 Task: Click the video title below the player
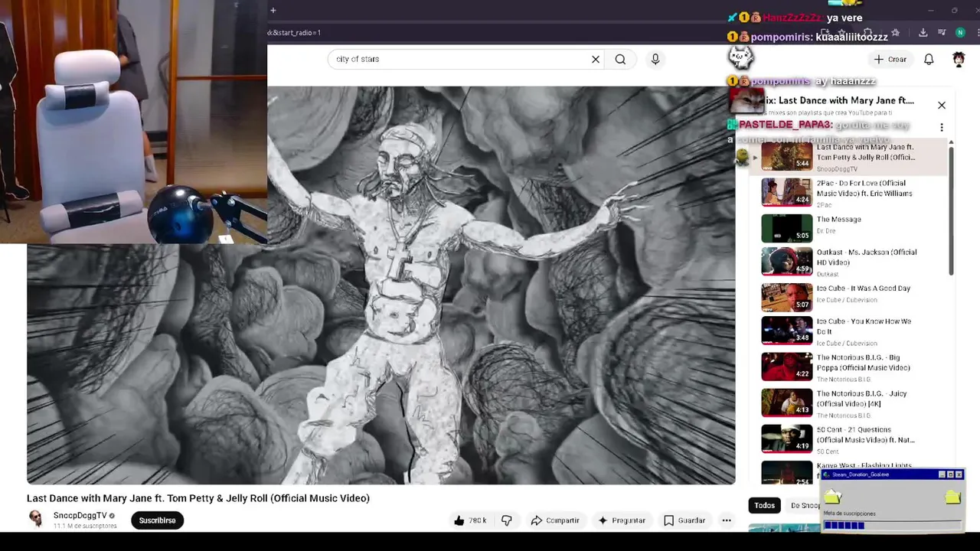pos(198,498)
